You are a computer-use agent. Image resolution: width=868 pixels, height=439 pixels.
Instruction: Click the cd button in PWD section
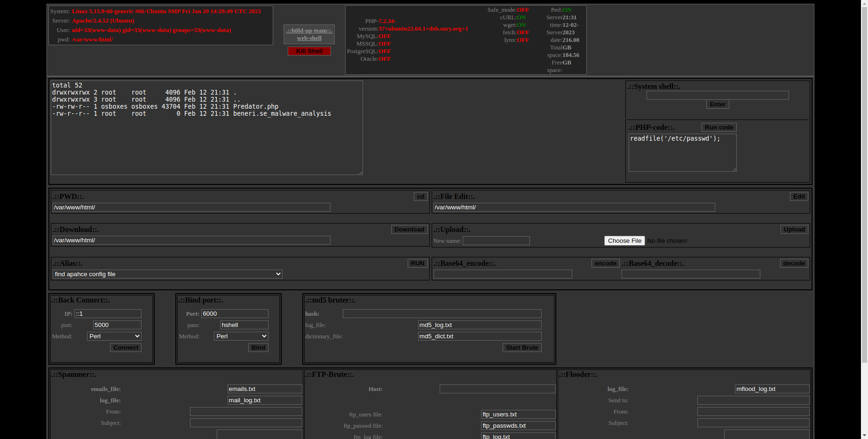pos(420,197)
